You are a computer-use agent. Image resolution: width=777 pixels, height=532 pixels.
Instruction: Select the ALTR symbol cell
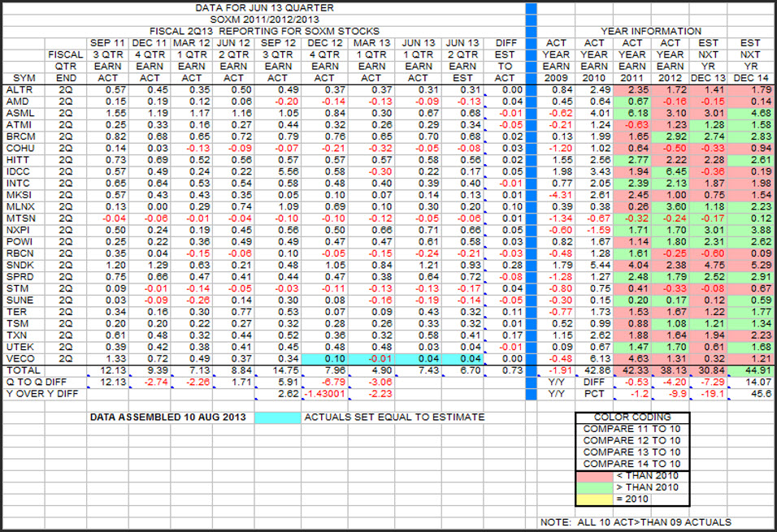pos(24,90)
